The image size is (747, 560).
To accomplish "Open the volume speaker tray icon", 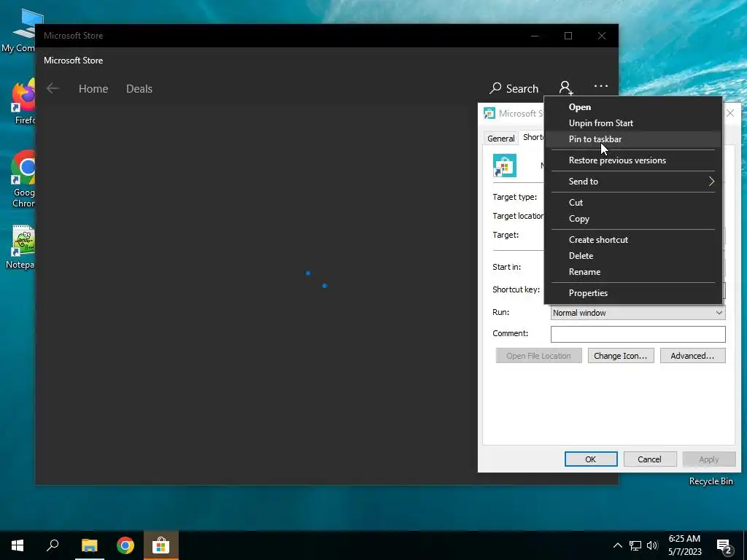I will (x=652, y=545).
